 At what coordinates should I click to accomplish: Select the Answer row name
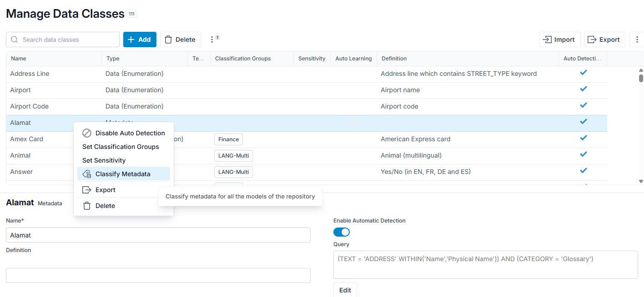[x=21, y=172]
